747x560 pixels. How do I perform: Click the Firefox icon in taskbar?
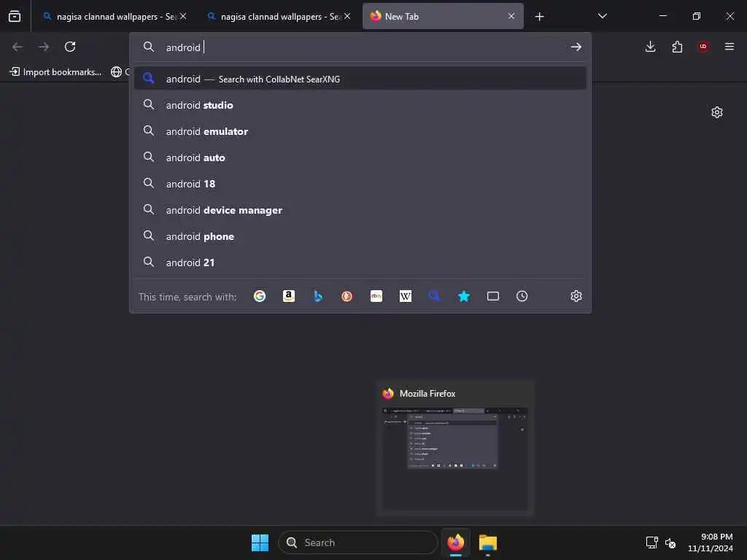[456, 542]
